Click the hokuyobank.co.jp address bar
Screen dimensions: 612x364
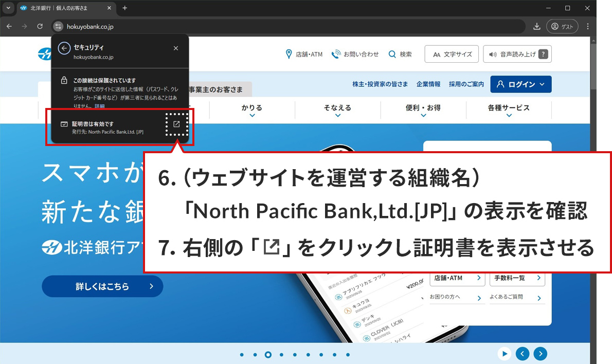(x=289, y=27)
